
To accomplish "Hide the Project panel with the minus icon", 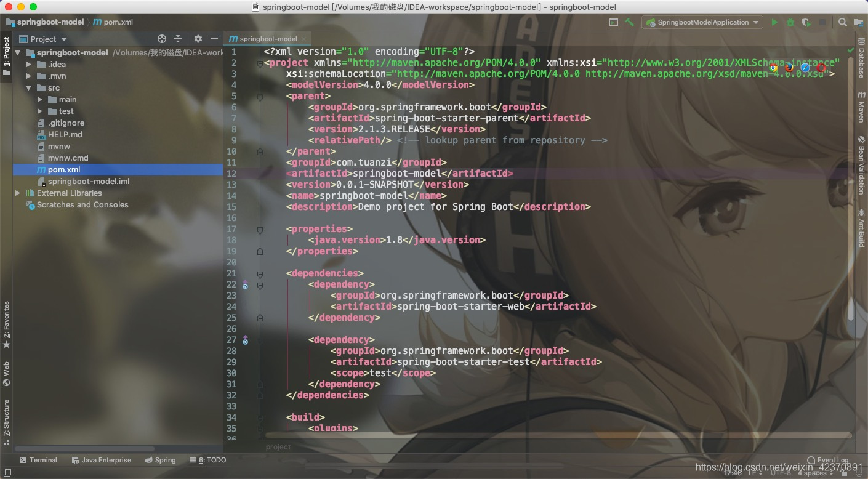I will tap(214, 39).
